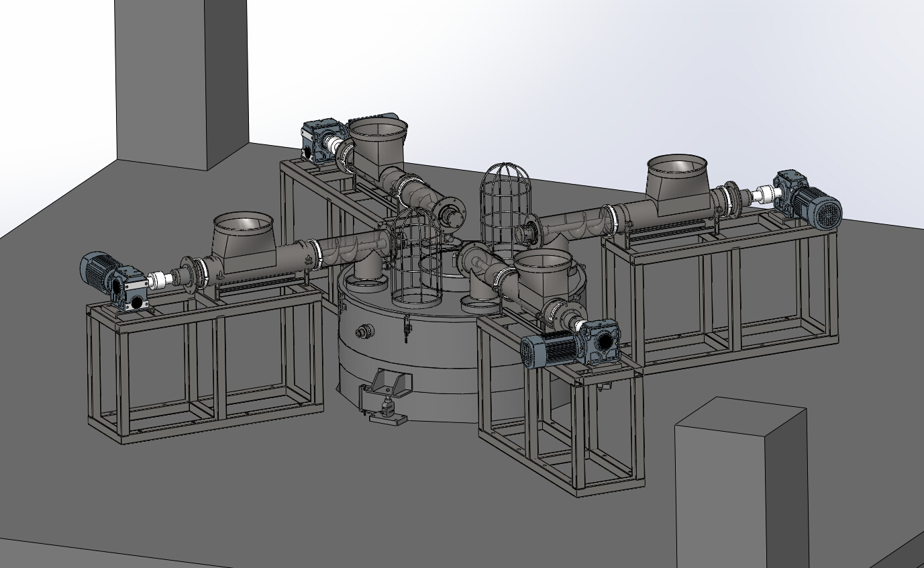Select the shorter left wire cage guard
Image resolution: width=924 pixels, height=568 pixels.
(x=416, y=258)
